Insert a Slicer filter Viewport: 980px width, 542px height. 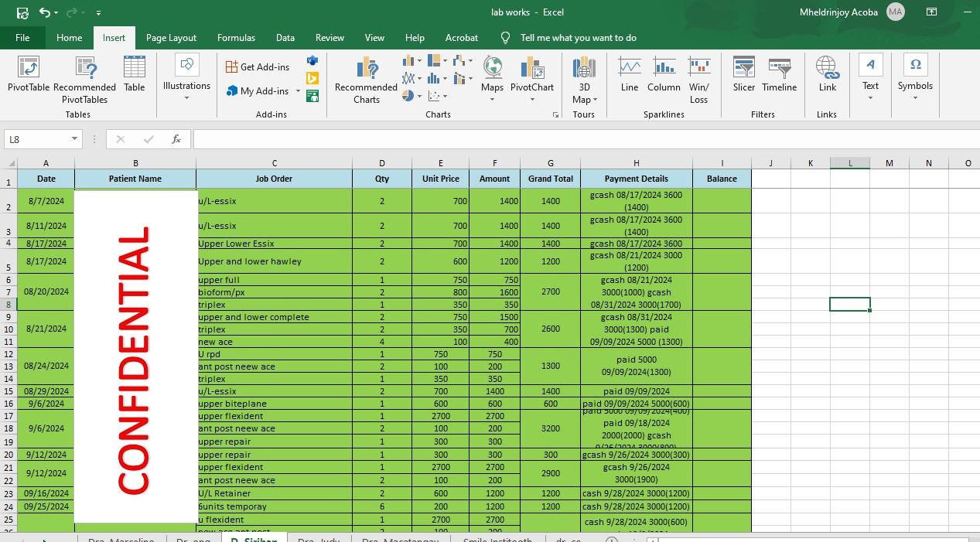pyautogui.click(x=744, y=75)
